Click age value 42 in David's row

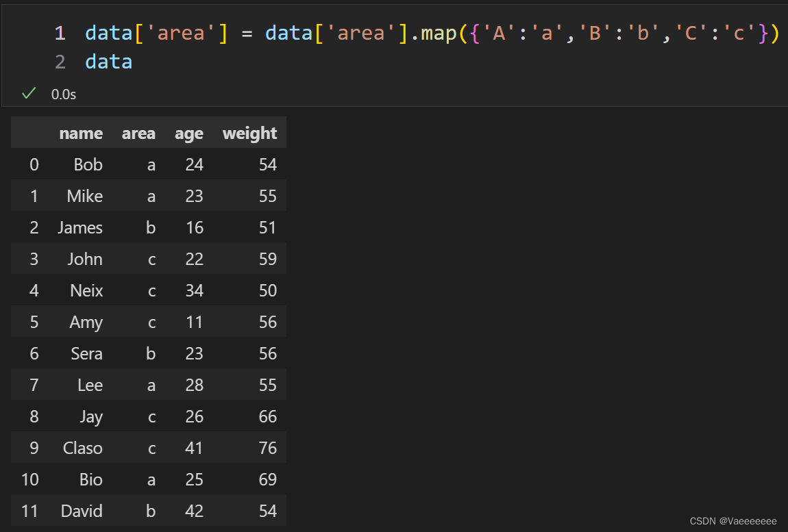tap(194, 511)
